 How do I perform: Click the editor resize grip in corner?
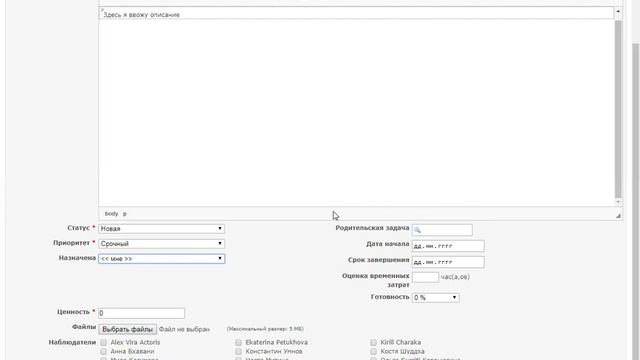618,215
